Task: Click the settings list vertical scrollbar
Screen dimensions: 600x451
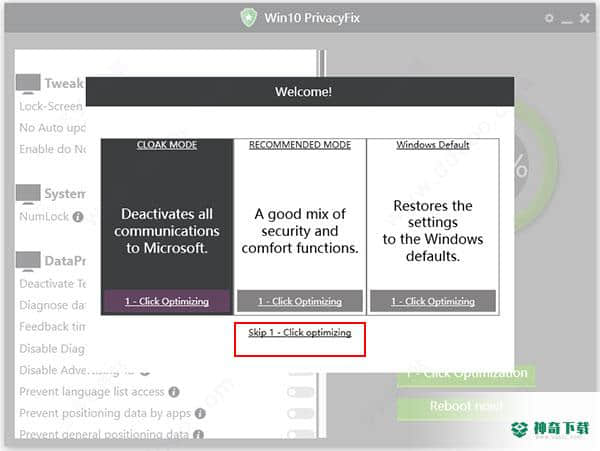Action: pos(322,243)
